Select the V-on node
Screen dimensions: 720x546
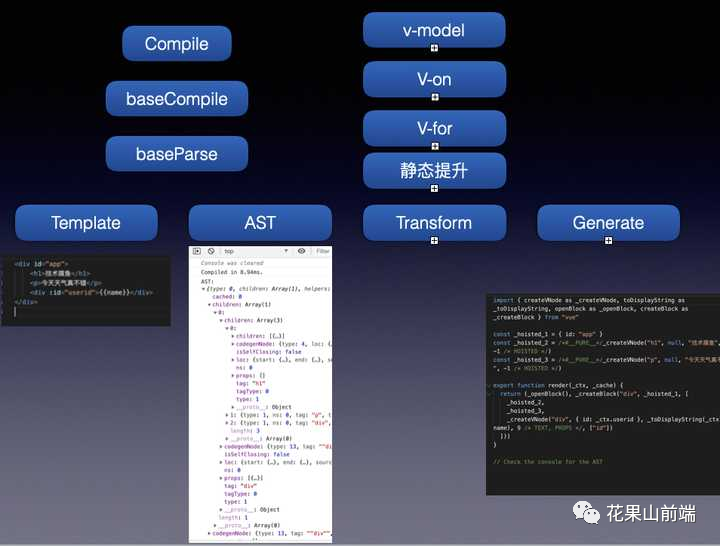point(434,79)
